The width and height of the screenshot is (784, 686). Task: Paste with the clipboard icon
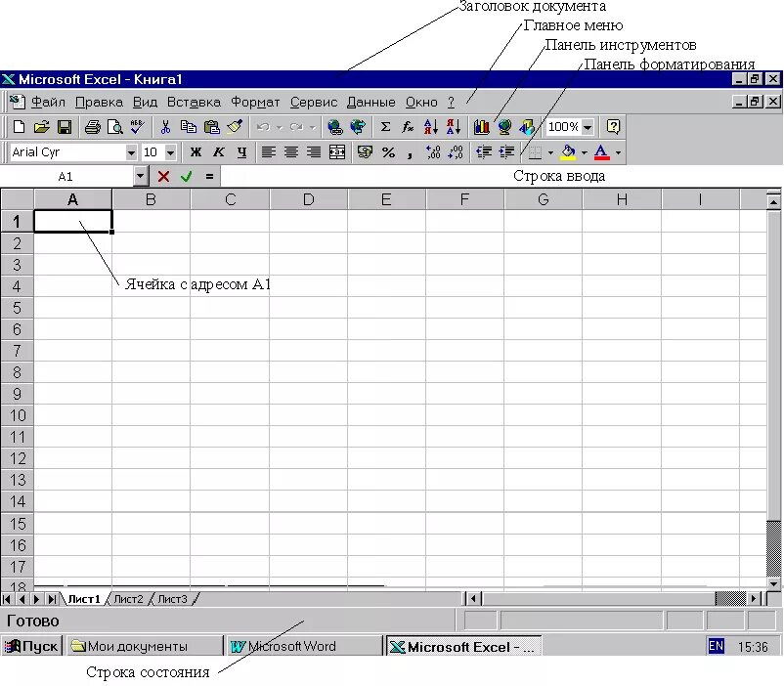(x=211, y=127)
